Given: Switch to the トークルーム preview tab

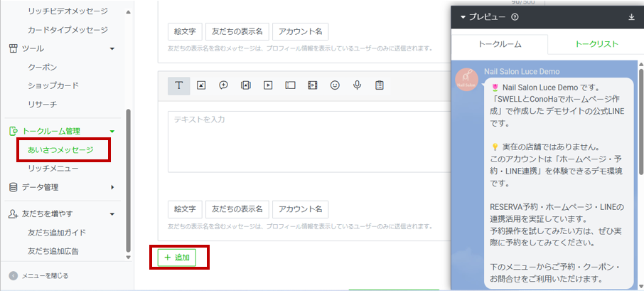Looking at the screenshot, I should pos(500,44).
